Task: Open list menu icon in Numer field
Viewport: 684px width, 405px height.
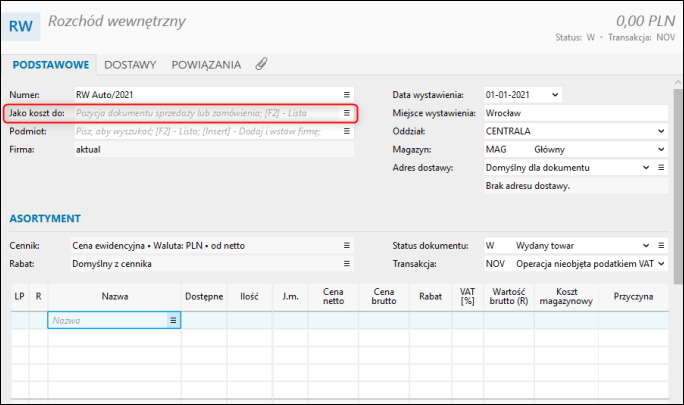Action: point(346,95)
